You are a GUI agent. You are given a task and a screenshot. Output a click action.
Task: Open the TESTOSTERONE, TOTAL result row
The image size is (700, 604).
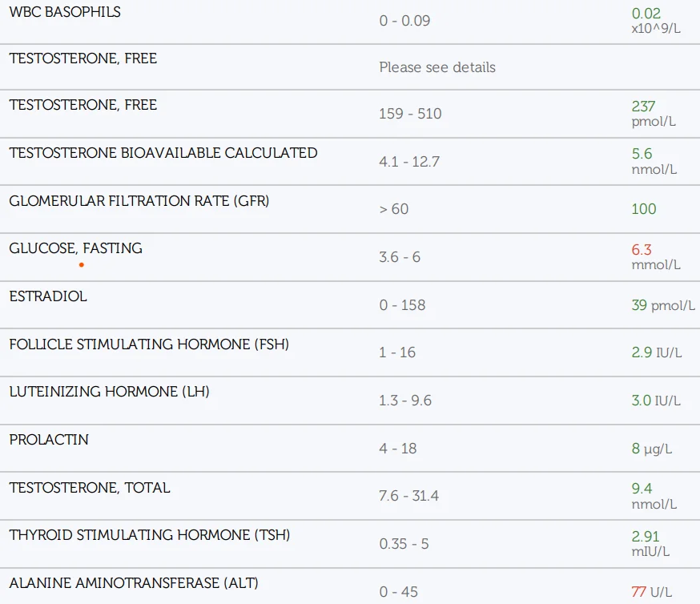click(x=89, y=487)
